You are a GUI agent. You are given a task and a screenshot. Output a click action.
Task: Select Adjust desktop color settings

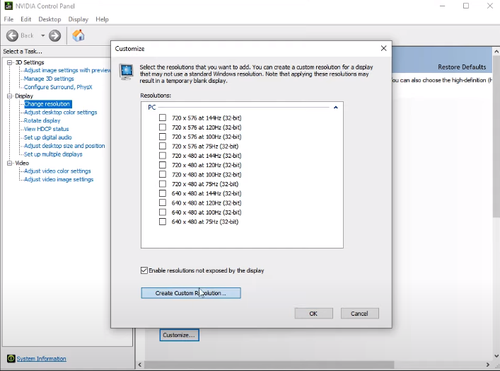(x=61, y=112)
